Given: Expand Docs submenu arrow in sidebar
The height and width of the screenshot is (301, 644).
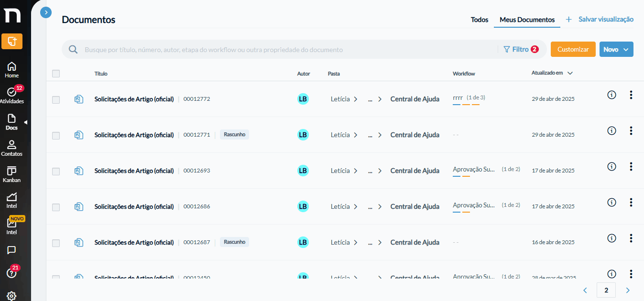Looking at the screenshot, I should point(26,122).
